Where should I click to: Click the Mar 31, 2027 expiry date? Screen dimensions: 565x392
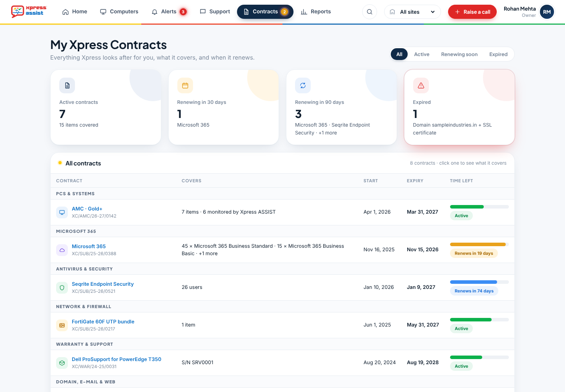(x=423, y=212)
